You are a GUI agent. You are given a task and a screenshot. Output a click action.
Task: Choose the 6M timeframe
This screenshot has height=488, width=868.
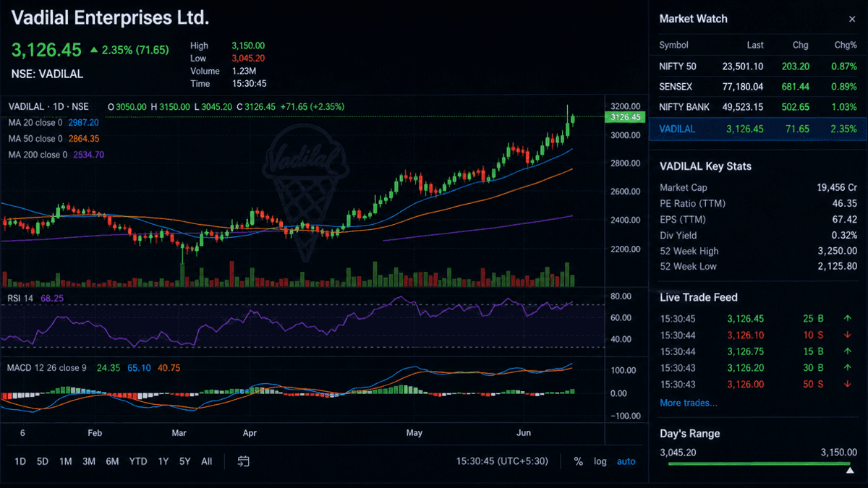click(112, 461)
